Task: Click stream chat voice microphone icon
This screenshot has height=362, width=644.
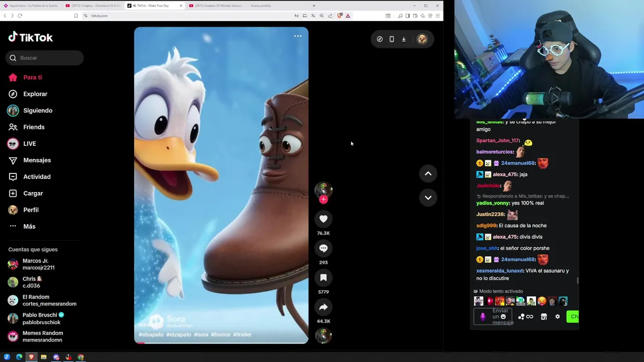Action: pyautogui.click(x=482, y=317)
